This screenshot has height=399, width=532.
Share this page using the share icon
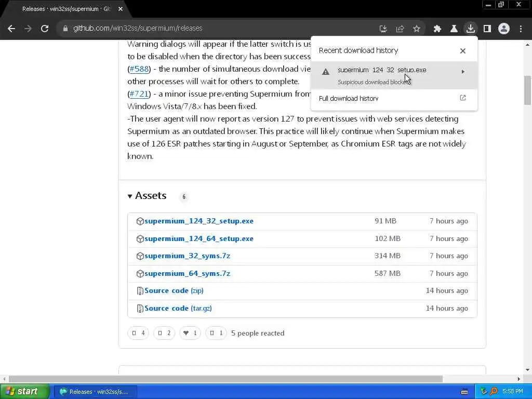pos(400,29)
